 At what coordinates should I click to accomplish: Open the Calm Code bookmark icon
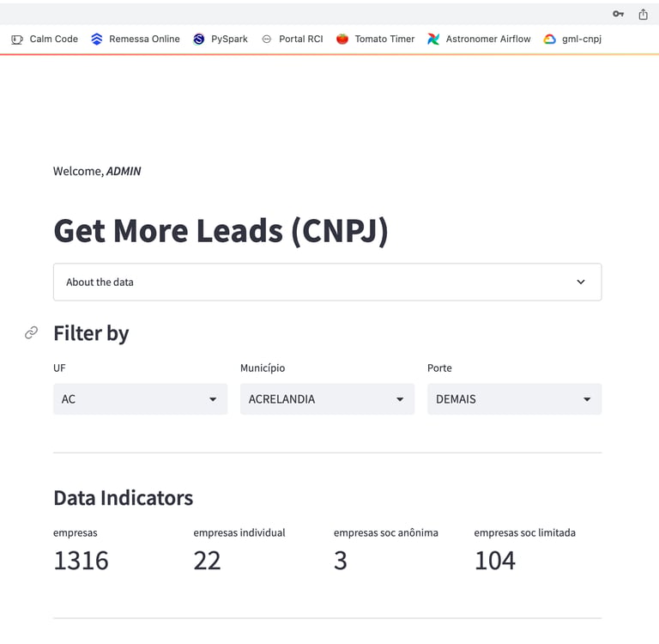click(17, 39)
